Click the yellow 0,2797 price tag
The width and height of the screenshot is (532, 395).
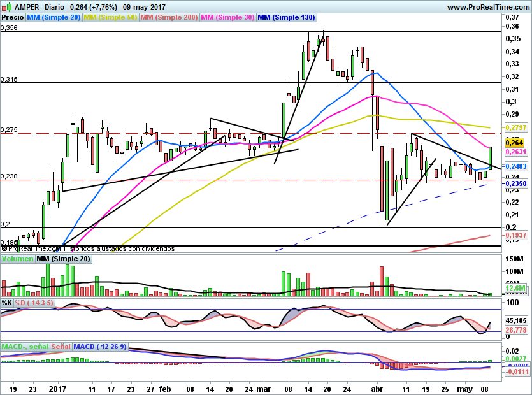pos(515,128)
